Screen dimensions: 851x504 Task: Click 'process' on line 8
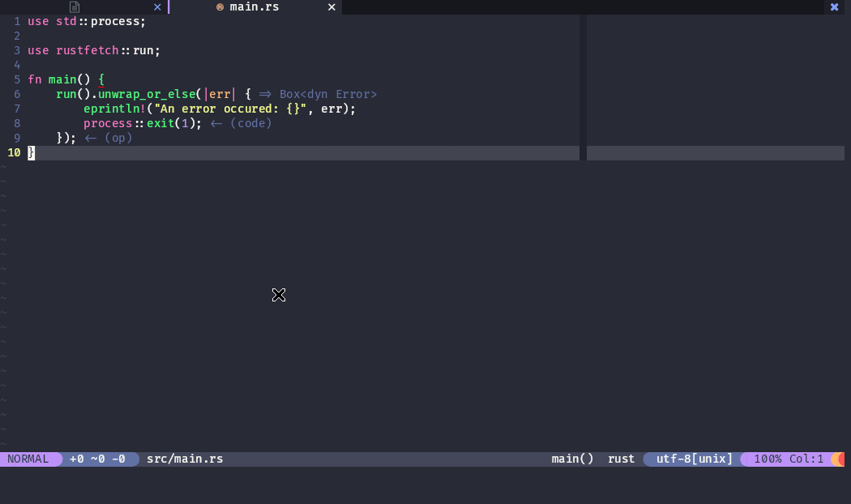pyautogui.click(x=108, y=124)
